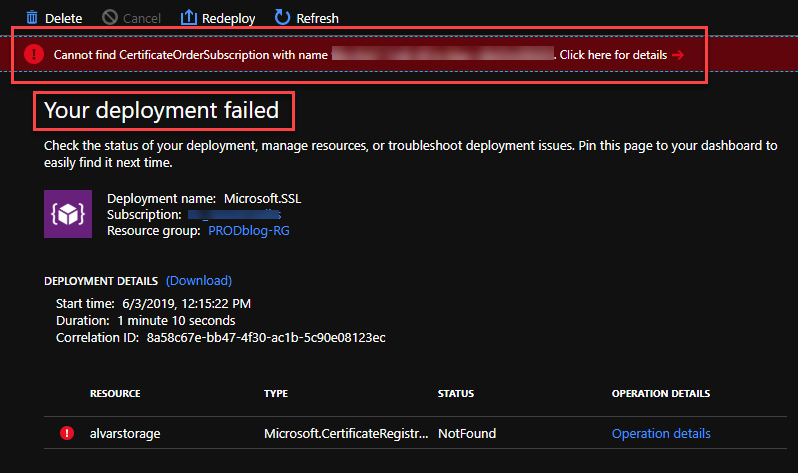Click the Delete trash can icon

coord(32,18)
